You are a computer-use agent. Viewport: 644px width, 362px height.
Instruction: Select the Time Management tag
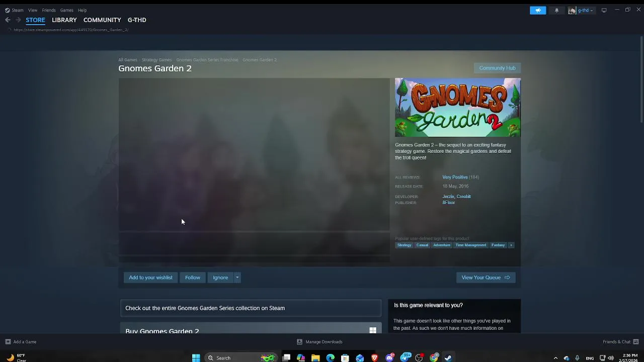pyautogui.click(x=471, y=245)
